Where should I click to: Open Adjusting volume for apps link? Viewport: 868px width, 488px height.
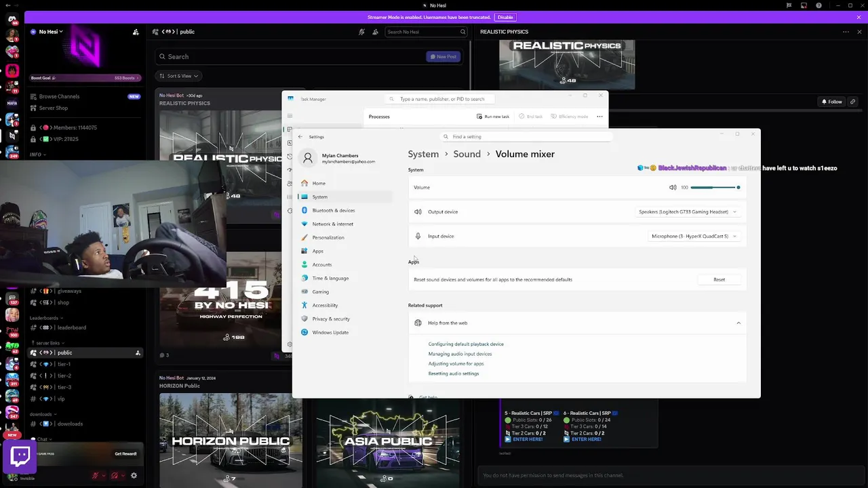click(x=456, y=364)
